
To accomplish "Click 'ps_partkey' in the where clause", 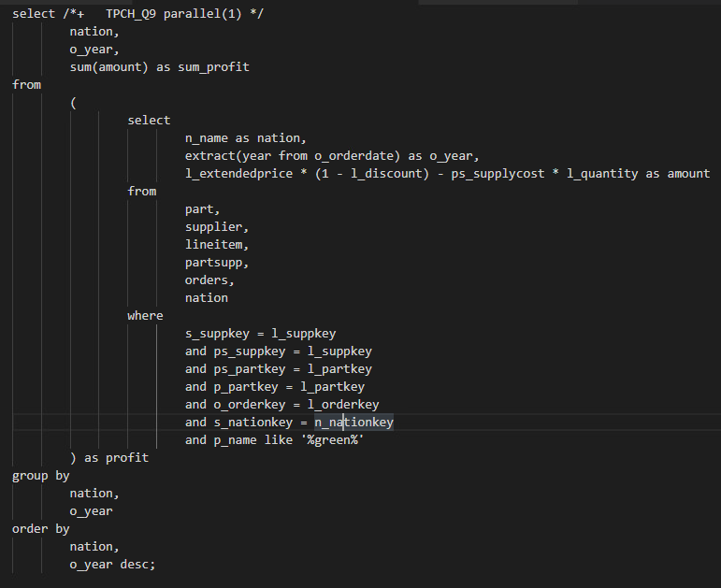I will click(250, 369).
